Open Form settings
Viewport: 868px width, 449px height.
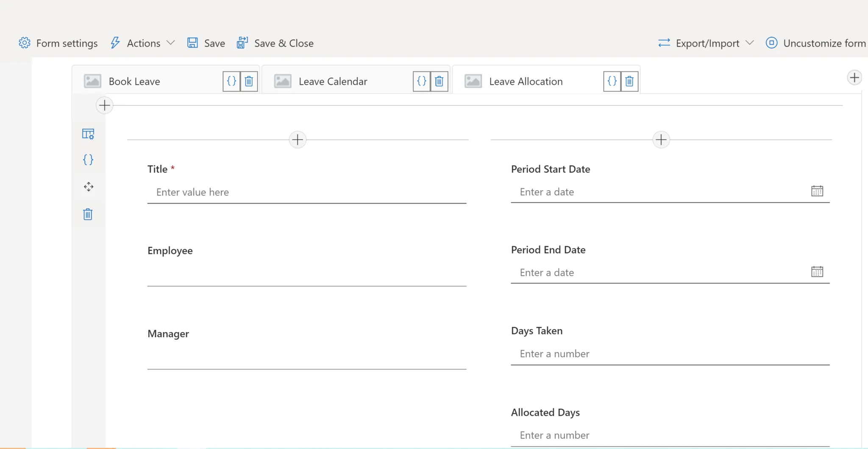pos(58,43)
